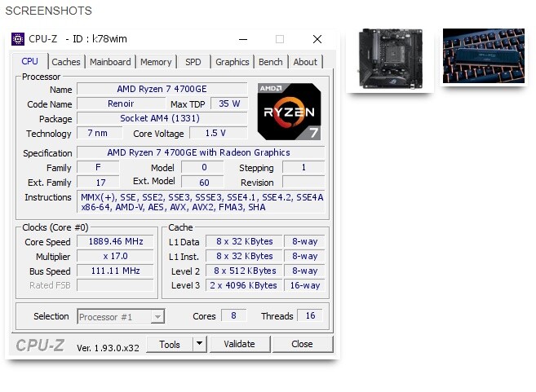Open the Tools dropdown arrow
The width and height of the screenshot is (536, 392).
199,344
